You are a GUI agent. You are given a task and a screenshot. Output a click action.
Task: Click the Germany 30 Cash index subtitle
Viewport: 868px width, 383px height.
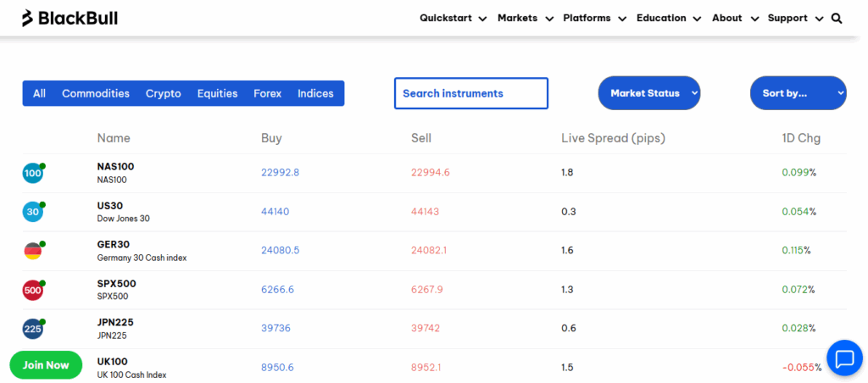click(x=142, y=258)
